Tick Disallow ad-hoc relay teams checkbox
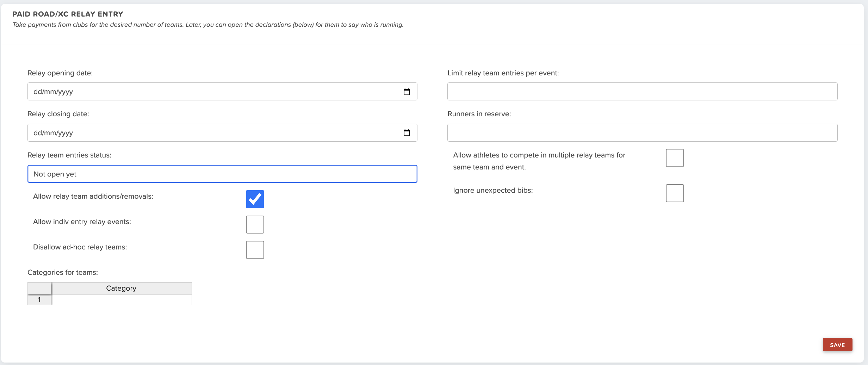This screenshot has height=365, width=868. pos(255,250)
